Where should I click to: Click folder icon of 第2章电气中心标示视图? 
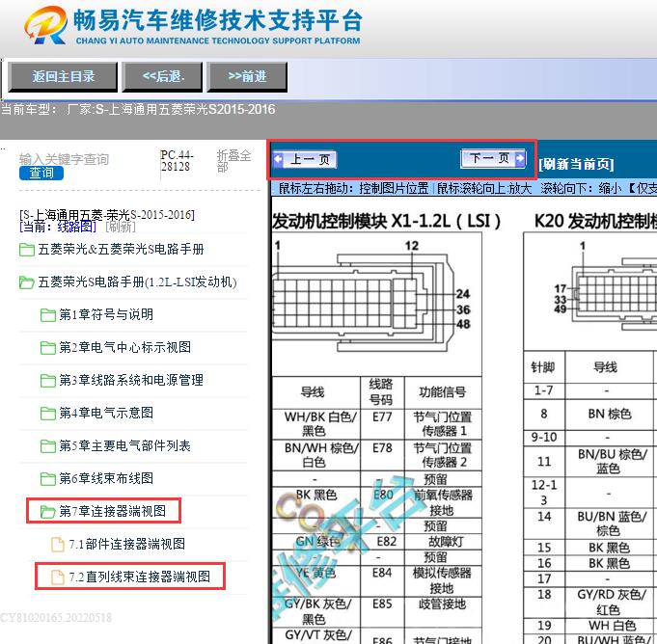pyautogui.click(x=48, y=348)
